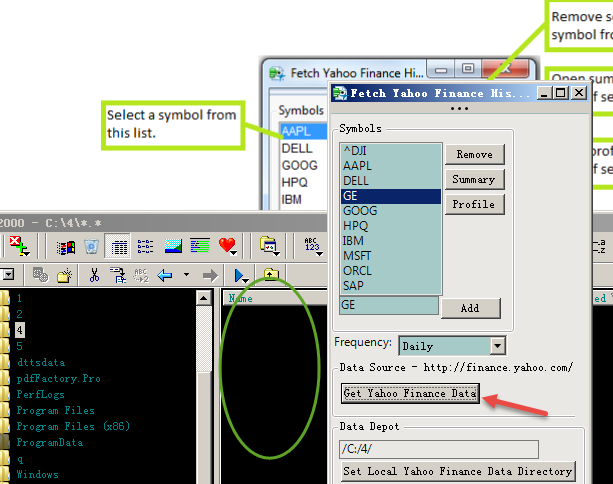Click Fetch Yahoo Finance front window title icon

pos(339,93)
